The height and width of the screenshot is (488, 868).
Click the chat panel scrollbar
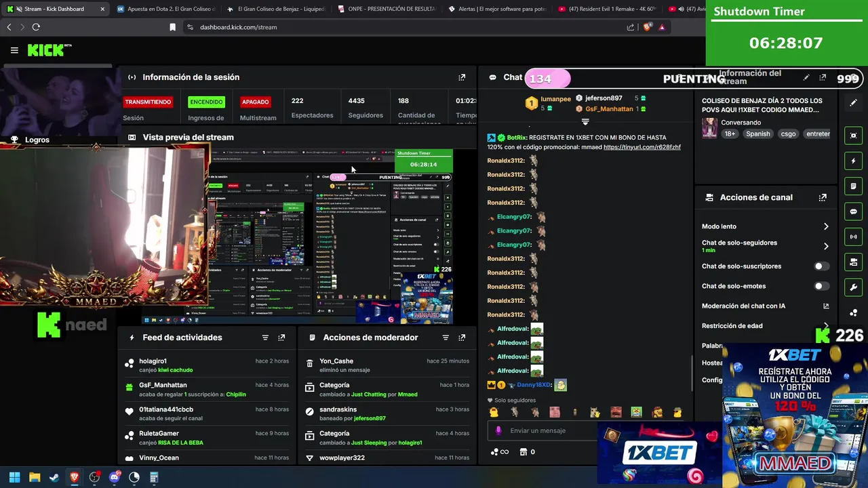coord(692,373)
